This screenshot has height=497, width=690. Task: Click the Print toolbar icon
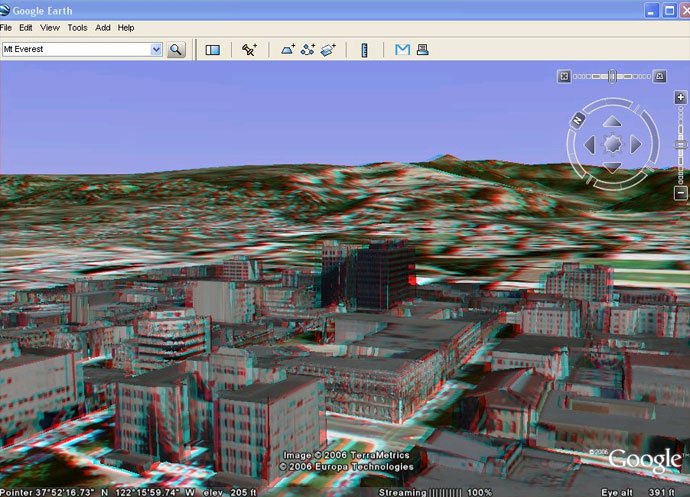coord(422,50)
